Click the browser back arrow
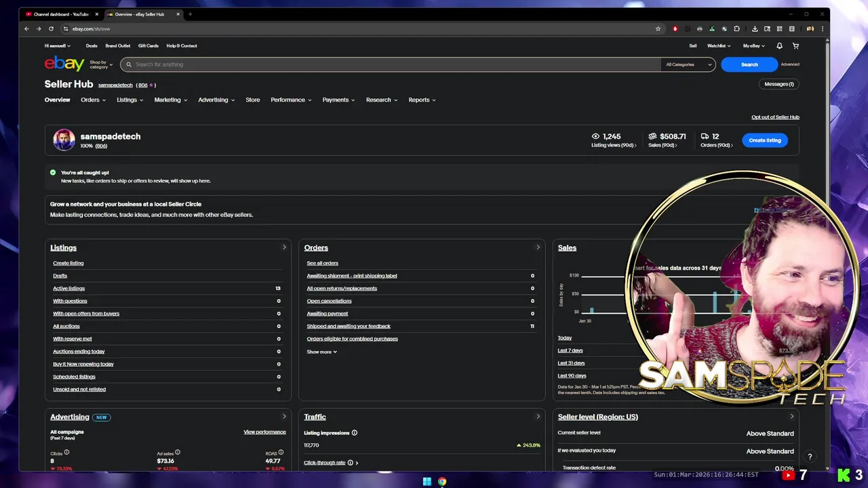This screenshot has height=488, width=868. (x=26, y=28)
